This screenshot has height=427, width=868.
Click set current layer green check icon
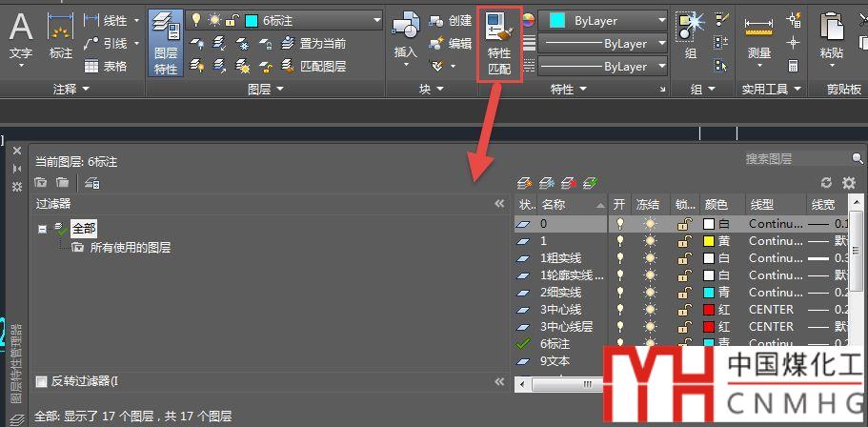(591, 183)
